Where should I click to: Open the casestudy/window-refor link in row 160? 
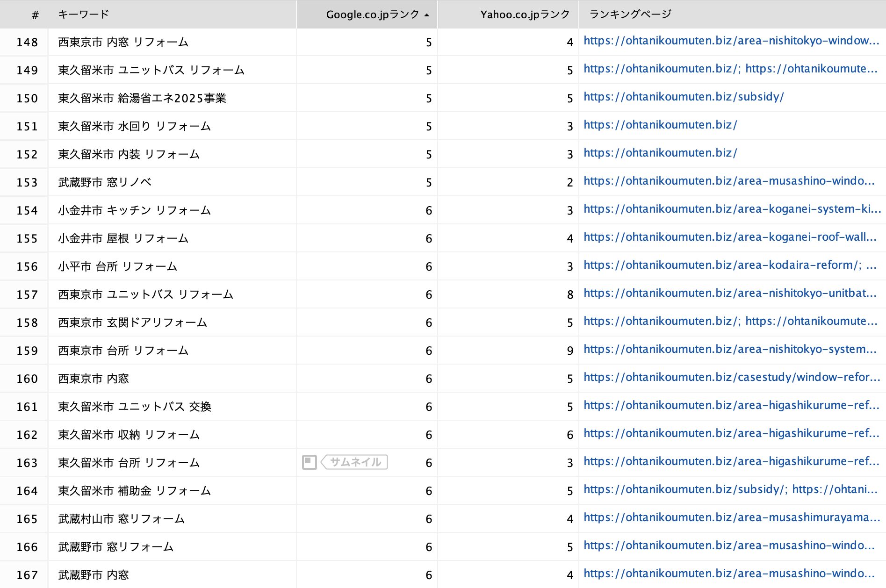click(732, 377)
